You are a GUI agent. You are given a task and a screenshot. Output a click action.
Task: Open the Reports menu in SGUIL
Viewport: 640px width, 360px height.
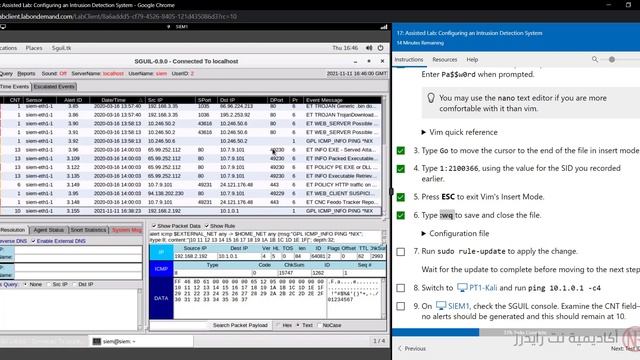click(26, 73)
